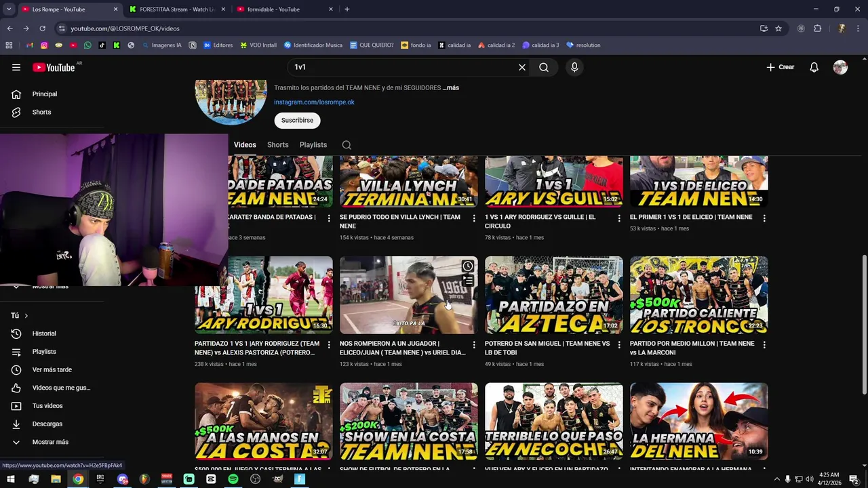The height and width of the screenshot is (488, 868).
Task: Clear the 1v1 search text with X
Action: tap(522, 67)
